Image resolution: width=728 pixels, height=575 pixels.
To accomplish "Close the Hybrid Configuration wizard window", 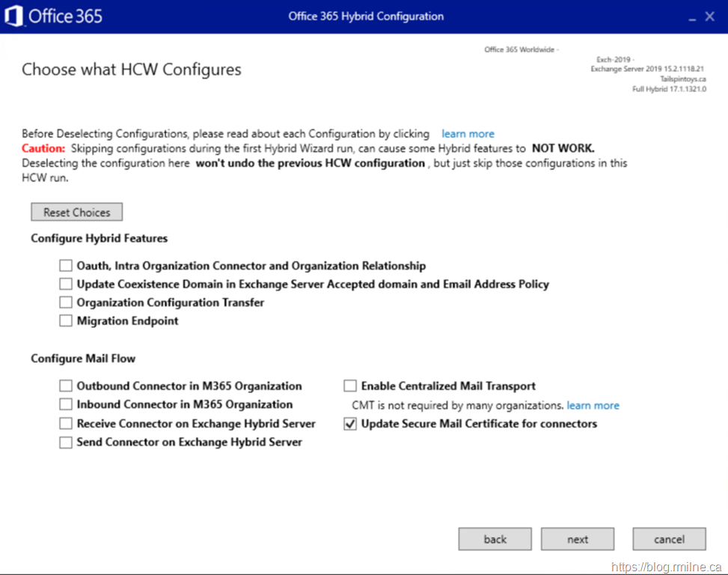I will [710, 16].
